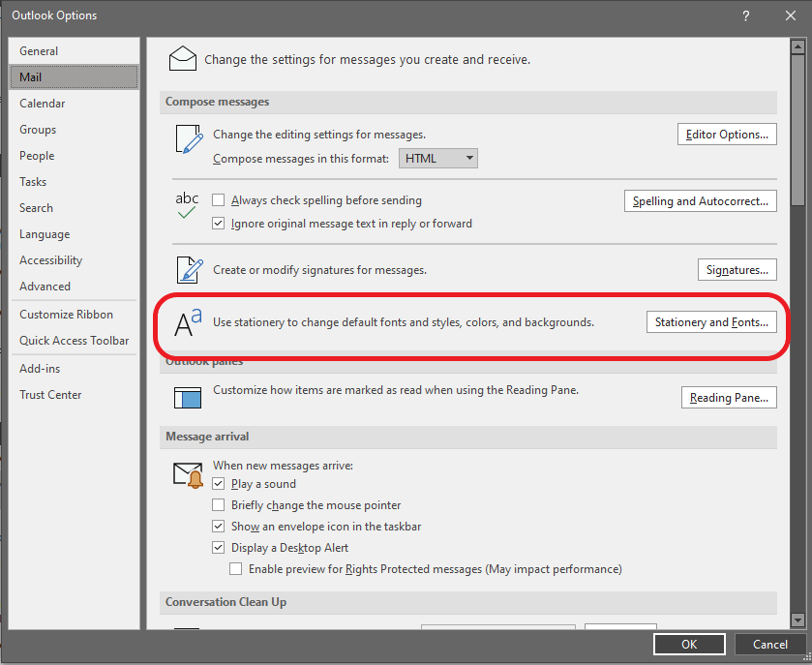Click the Signatures button
This screenshot has width=812, height=665.
[737, 269]
